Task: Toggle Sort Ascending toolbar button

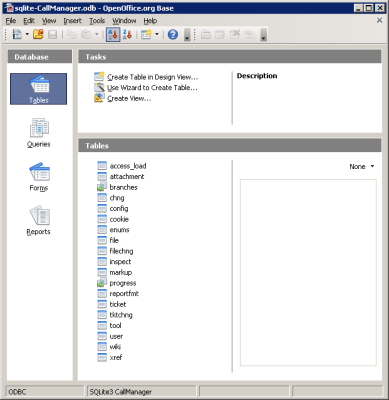Action: point(113,34)
